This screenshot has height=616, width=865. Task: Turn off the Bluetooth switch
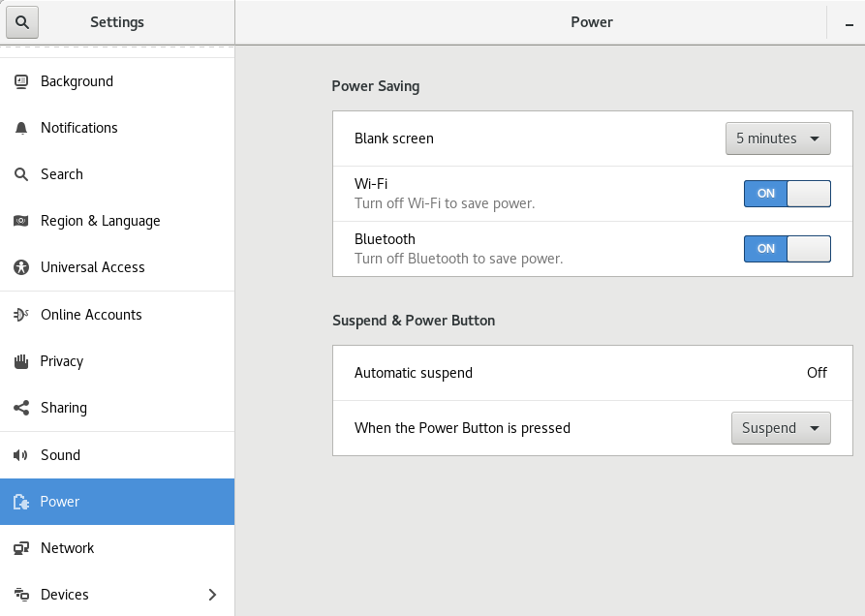[788, 249]
